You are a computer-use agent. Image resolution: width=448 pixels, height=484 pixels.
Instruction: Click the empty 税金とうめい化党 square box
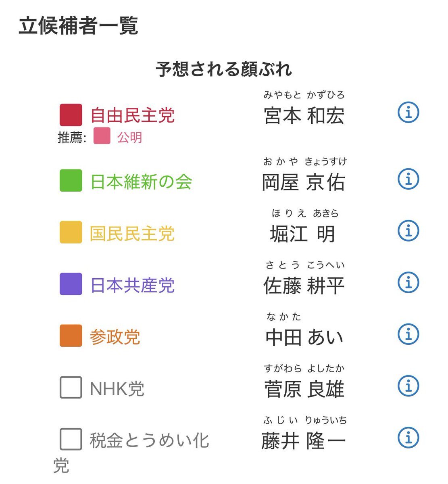click(x=71, y=439)
